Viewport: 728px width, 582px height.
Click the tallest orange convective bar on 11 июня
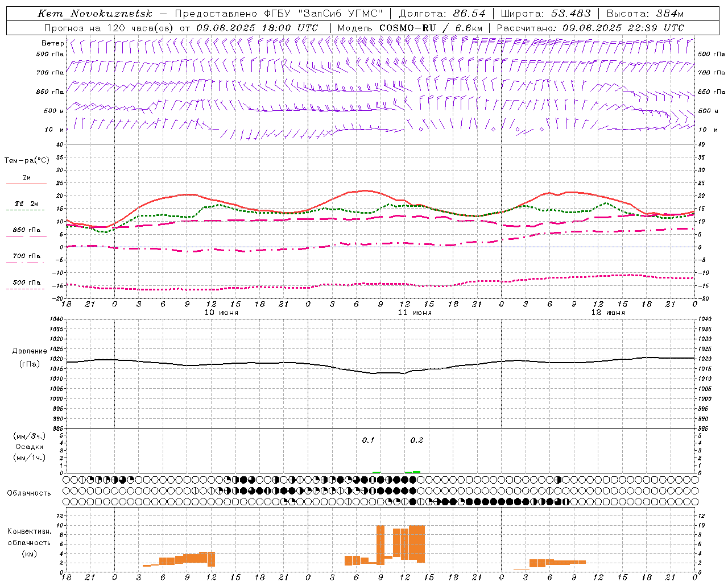pyautogui.click(x=380, y=544)
